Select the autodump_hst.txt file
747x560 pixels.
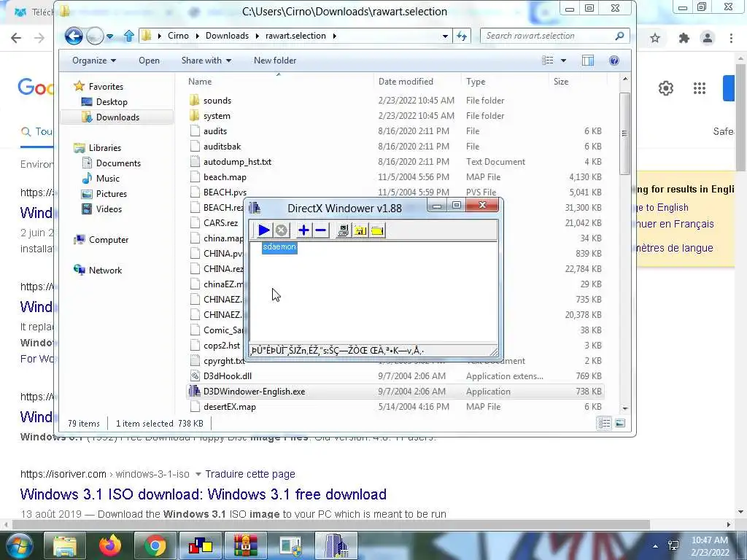pyautogui.click(x=237, y=162)
